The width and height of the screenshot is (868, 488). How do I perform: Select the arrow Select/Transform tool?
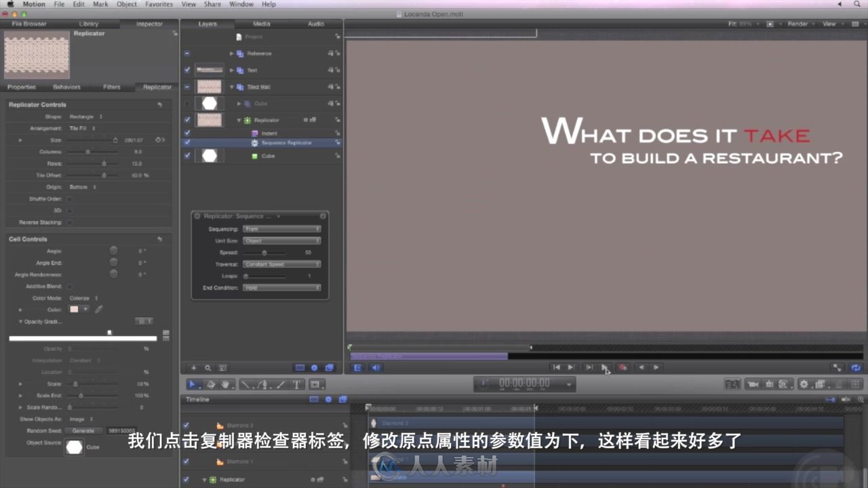192,384
